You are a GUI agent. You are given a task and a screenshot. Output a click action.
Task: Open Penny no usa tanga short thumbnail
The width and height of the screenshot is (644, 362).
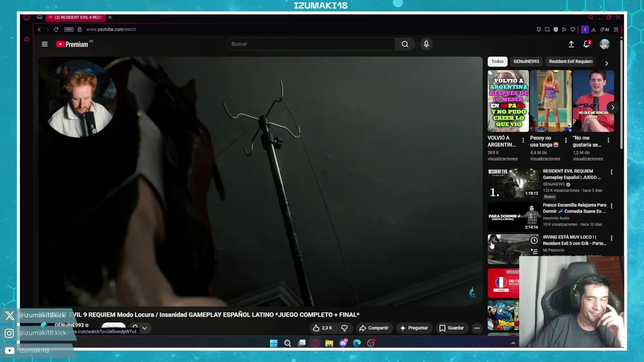(x=551, y=101)
